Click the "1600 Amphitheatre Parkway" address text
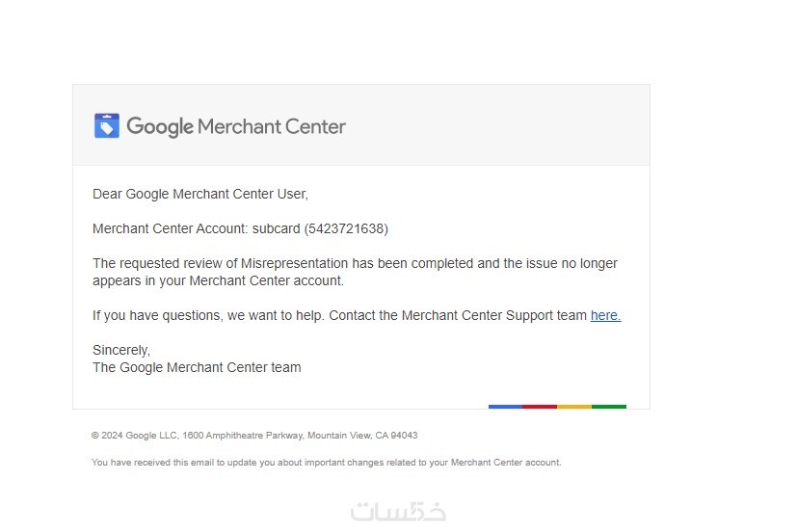The image size is (797, 532). pos(243,436)
